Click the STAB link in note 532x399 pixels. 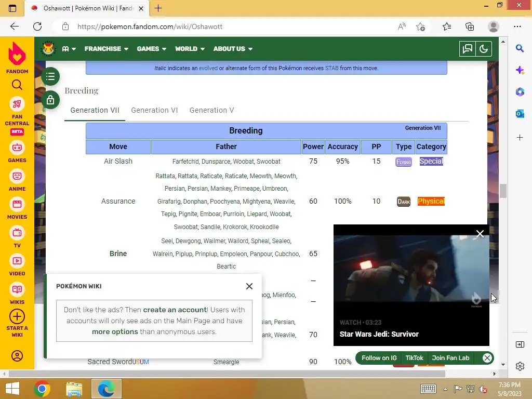[x=331, y=68]
